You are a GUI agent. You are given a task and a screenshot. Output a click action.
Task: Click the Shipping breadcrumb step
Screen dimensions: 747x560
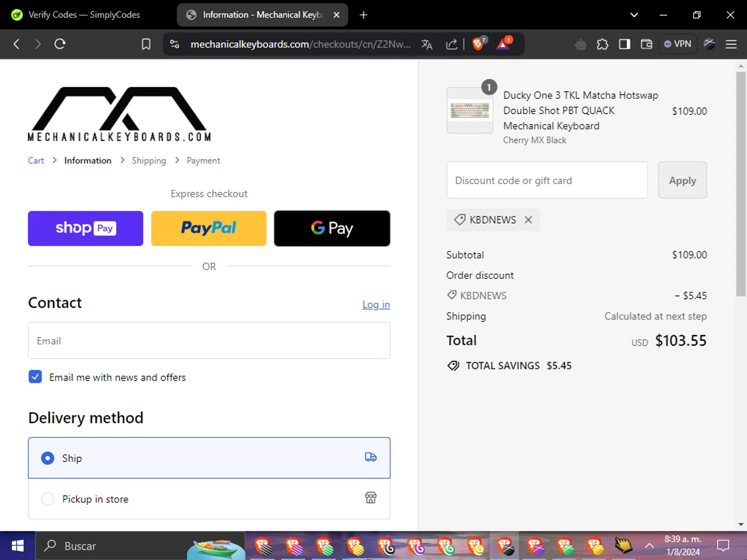[149, 160]
